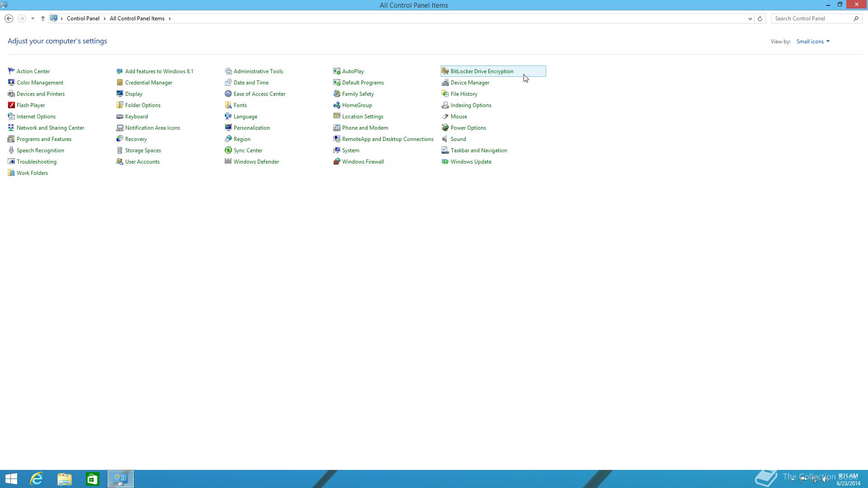Open the recent locations dropdown arrow

pyautogui.click(x=33, y=19)
